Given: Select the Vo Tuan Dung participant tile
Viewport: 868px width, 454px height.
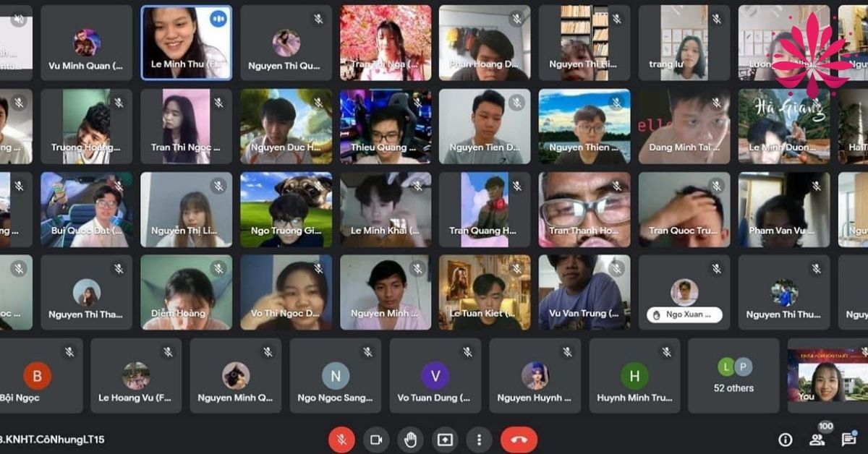Looking at the screenshot, I should coord(435,376).
